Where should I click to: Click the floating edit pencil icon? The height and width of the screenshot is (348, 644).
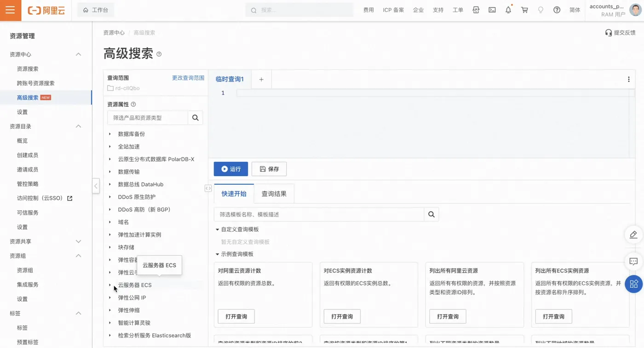click(633, 235)
